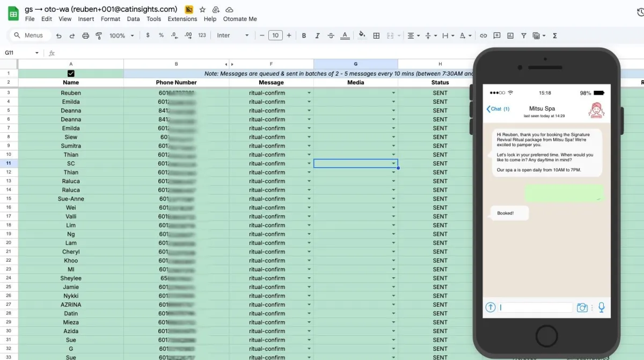This screenshot has width=644, height=360.
Task: Open the text rotation dropdown
Action: pyautogui.click(x=465, y=35)
